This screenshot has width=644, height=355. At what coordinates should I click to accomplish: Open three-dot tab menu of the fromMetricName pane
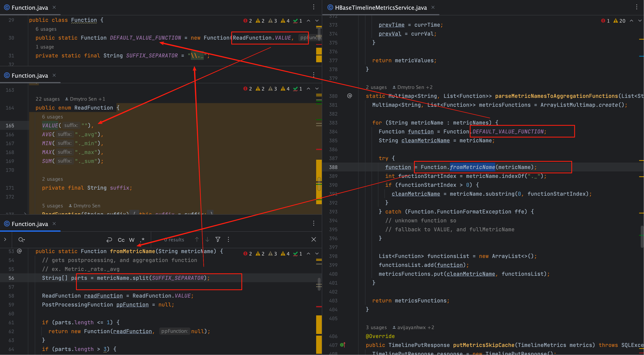pyautogui.click(x=314, y=223)
